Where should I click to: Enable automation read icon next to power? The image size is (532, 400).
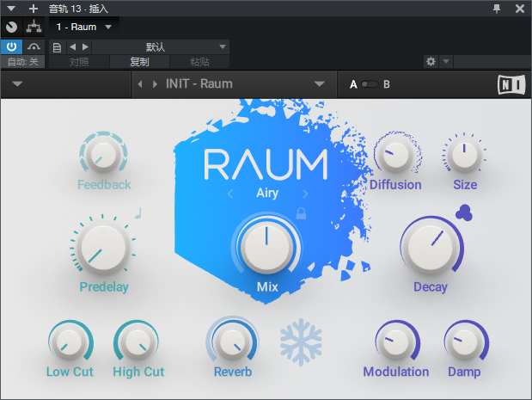(x=34, y=46)
